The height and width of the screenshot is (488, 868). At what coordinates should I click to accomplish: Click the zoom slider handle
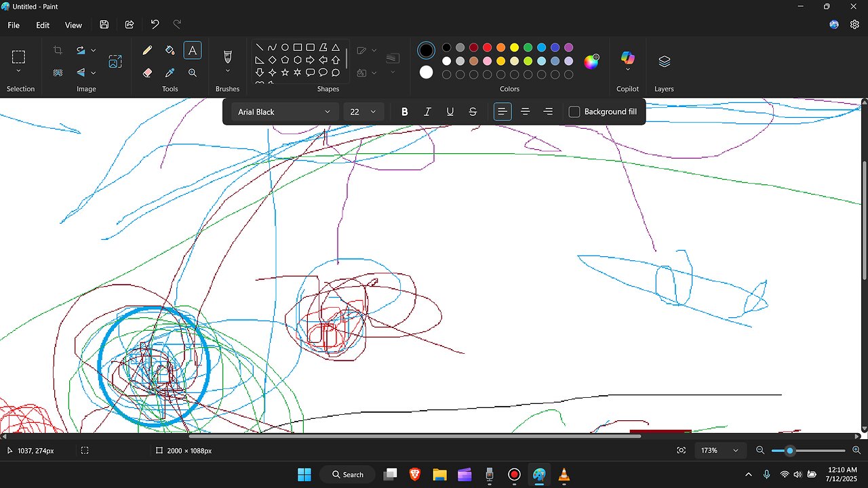(x=789, y=451)
